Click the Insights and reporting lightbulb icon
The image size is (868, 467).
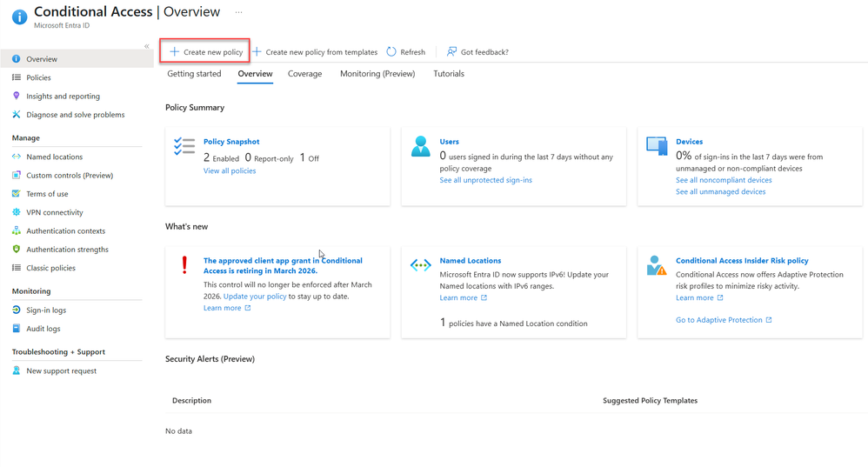click(16, 96)
